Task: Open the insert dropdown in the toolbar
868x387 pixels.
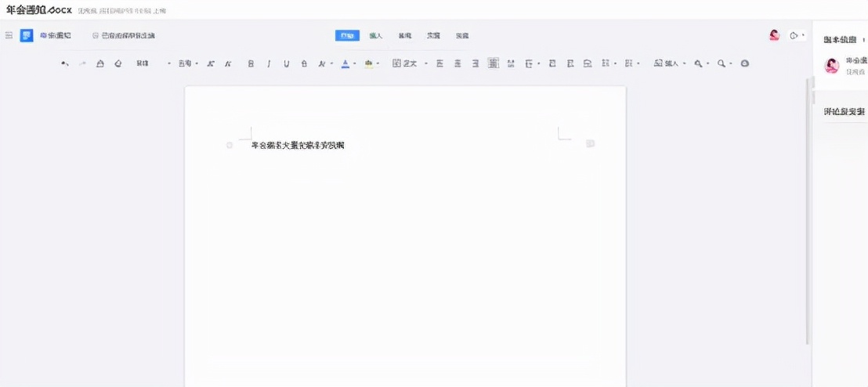Action: [x=669, y=63]
